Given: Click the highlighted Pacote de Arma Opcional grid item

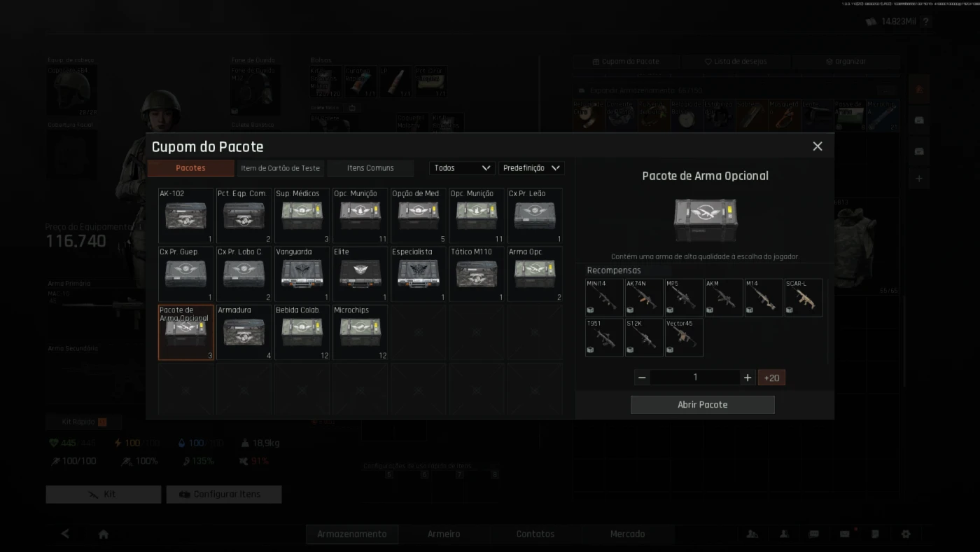Looking at the screenshot, I should [x=185, y=332].
